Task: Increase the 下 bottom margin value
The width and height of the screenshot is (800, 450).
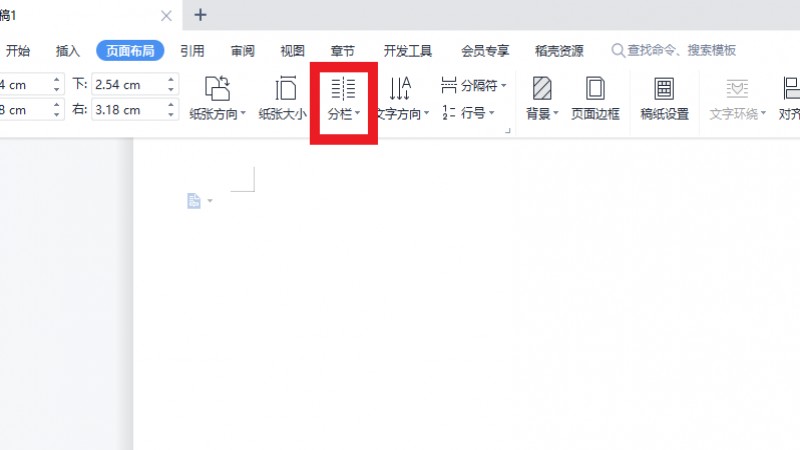Action: pos(171,80)
